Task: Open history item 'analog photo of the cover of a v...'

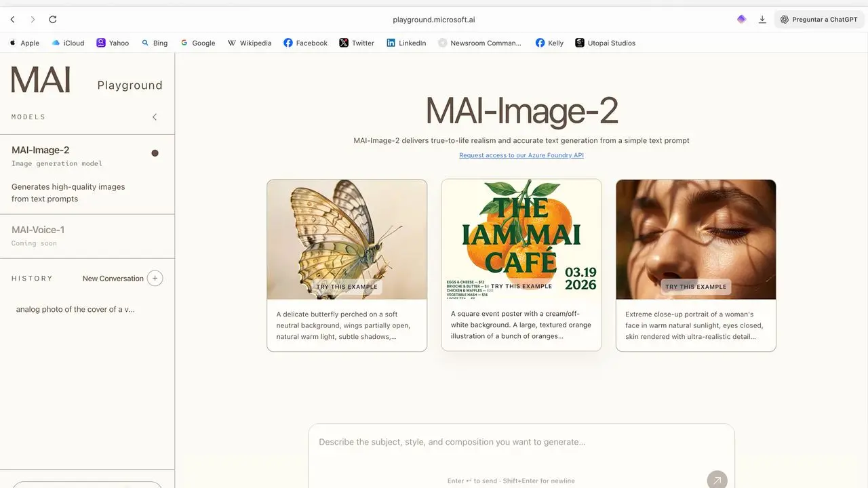Action: pyautogui.click(x=75, y=309)
